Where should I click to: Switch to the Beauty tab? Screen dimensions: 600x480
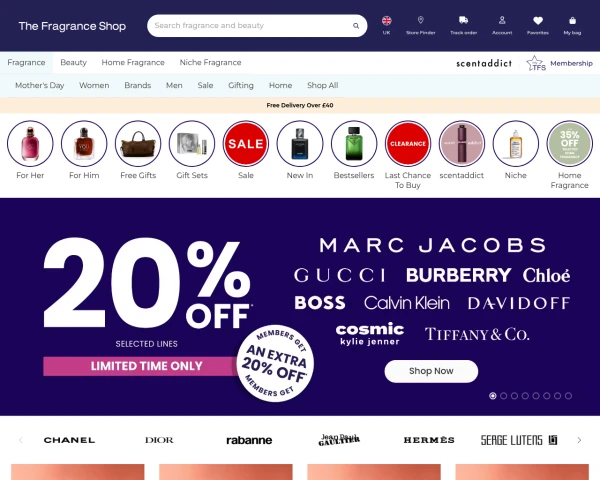(x=73, y=62)
